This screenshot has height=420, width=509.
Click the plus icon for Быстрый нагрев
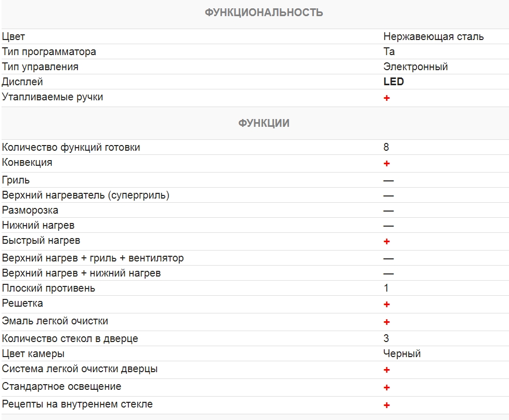click(x=387, y=241)
